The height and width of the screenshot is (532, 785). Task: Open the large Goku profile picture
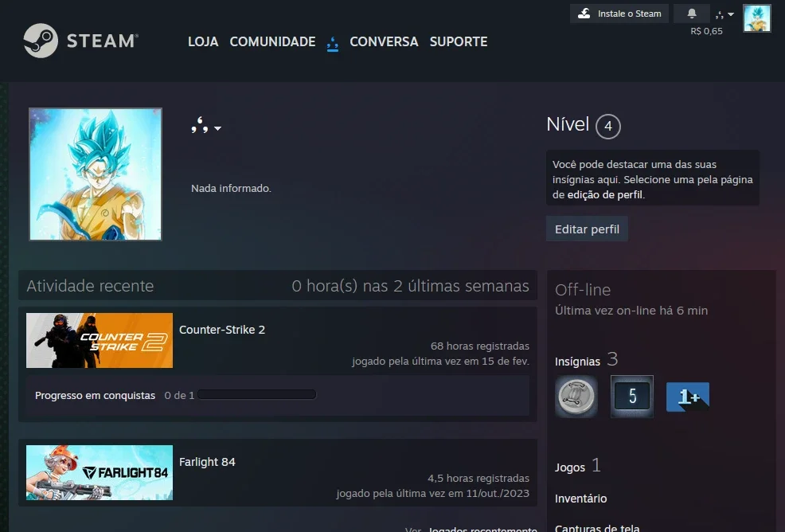[95, 174]
